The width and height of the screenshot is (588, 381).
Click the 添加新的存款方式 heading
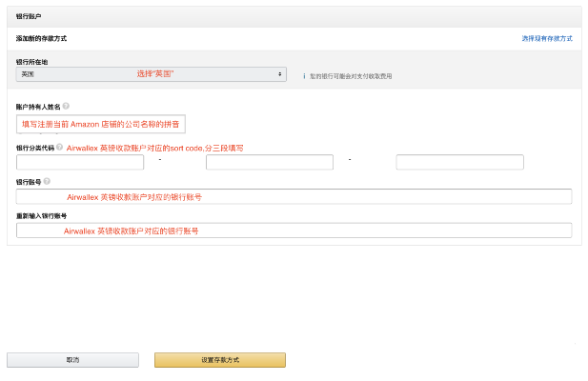[42, 38]
